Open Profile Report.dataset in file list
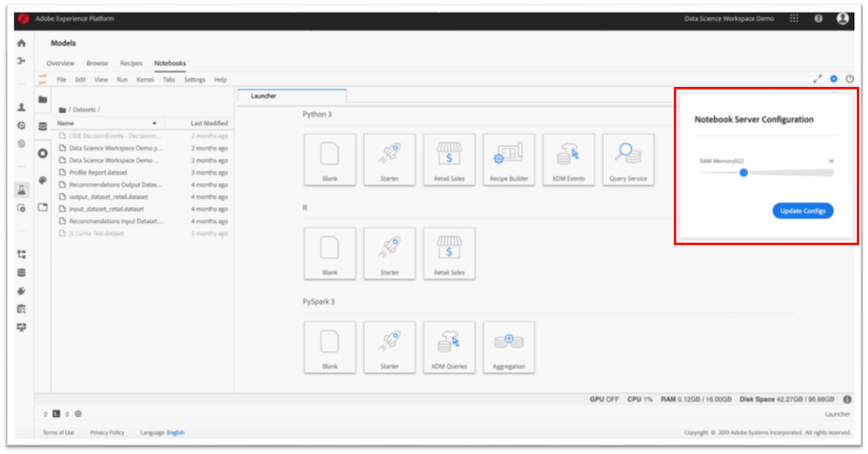 point(97,172)
